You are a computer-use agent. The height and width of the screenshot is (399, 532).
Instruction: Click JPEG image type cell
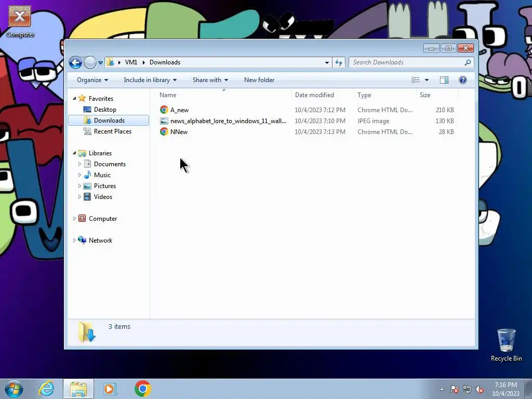(x=373, y=121)
